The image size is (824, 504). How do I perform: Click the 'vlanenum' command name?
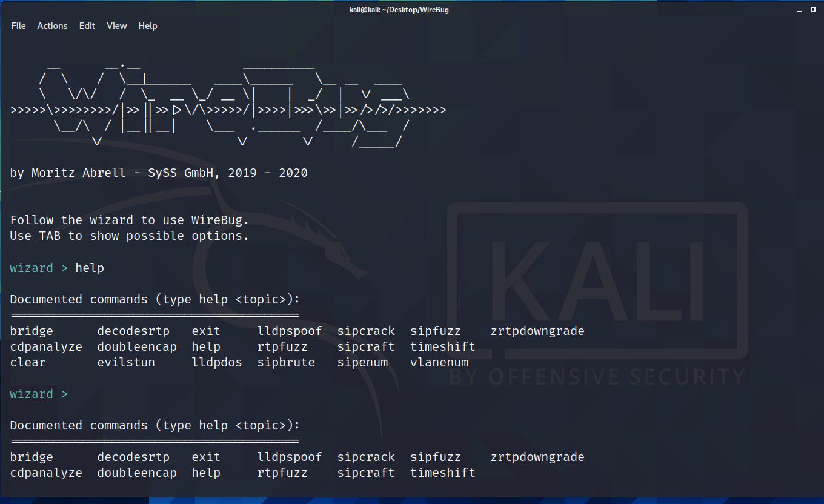pyautogui.click(x=439, y=362)
